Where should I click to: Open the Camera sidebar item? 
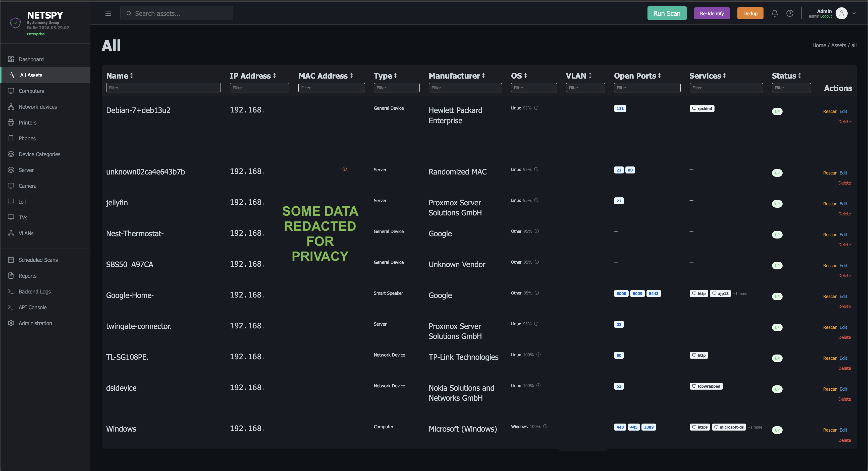point(45,186)
